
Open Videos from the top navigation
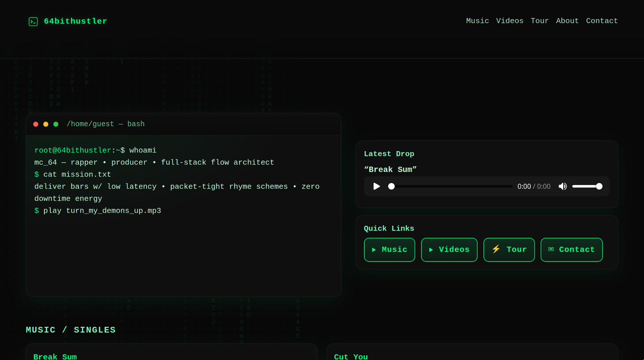[x=509, y=21]
